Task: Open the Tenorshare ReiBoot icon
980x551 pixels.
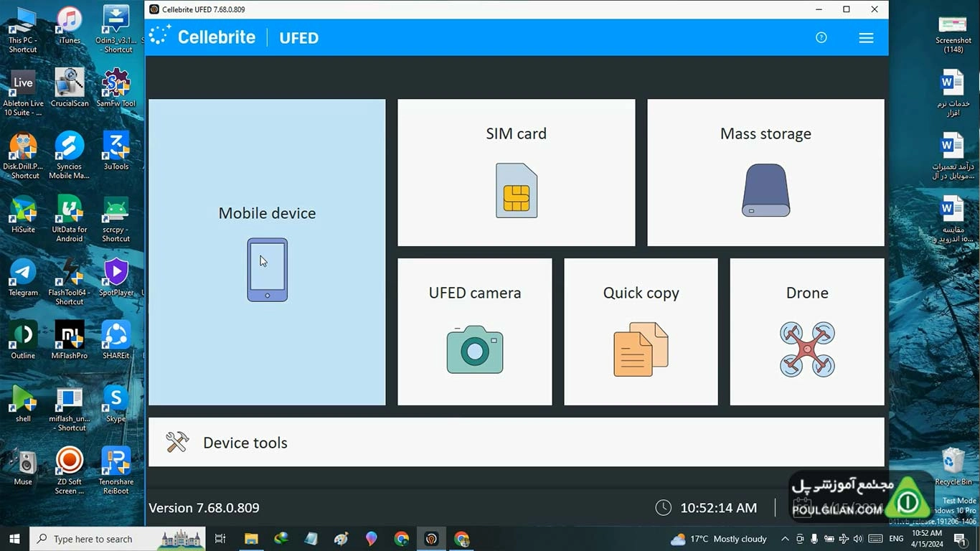Action: click(x=116, y=471)
